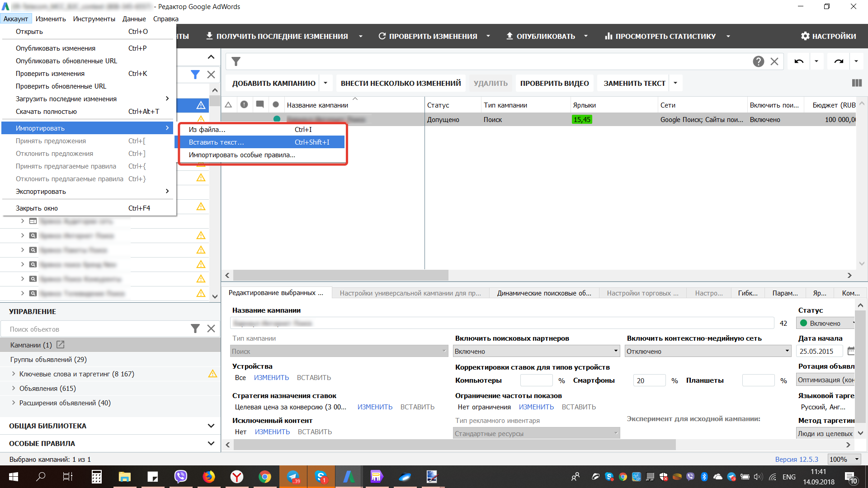Open the 100% zoom dropdown
Screen dimensions: 868x488
(844, 459)
